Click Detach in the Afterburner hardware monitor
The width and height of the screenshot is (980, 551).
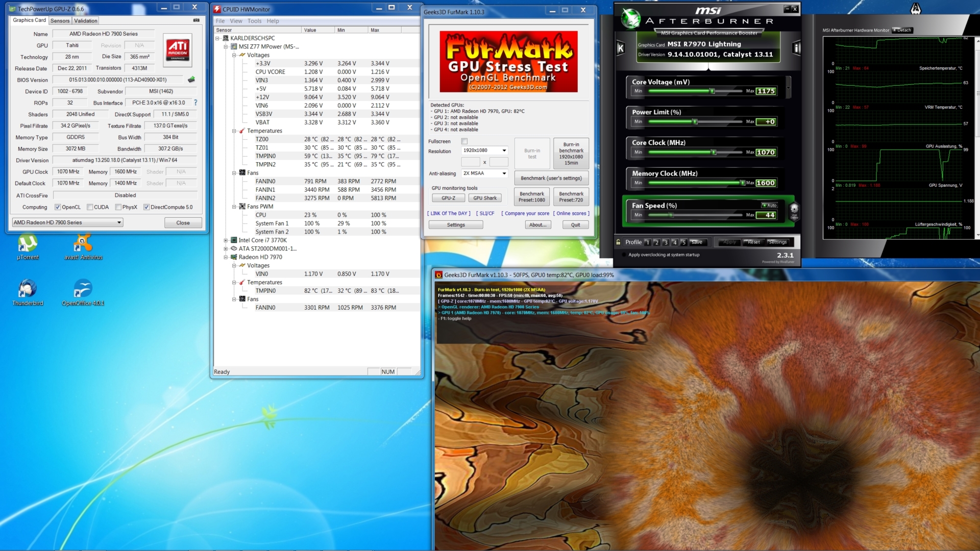pos(902,30)
